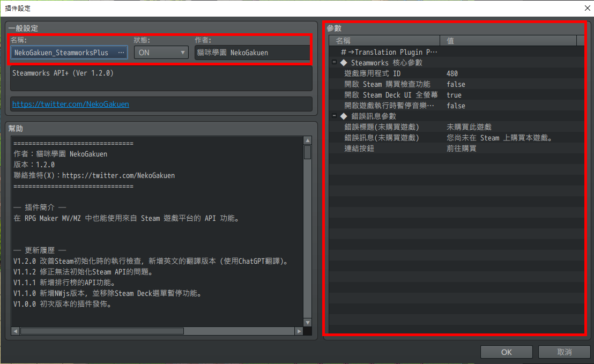Click the 作者 field showing 貓咪學園 NekoGakuen
The height and width of the screenshot is (364, 594).
252,53
